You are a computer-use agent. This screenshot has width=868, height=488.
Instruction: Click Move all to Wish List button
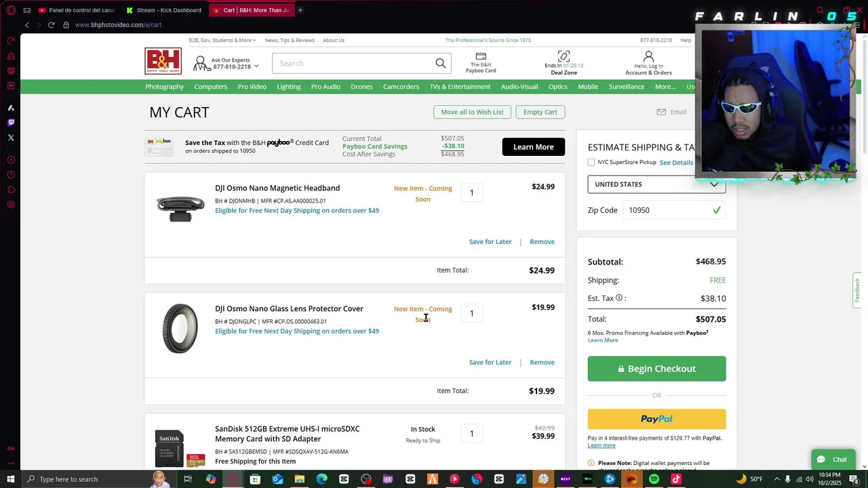[x=472, y=112]
